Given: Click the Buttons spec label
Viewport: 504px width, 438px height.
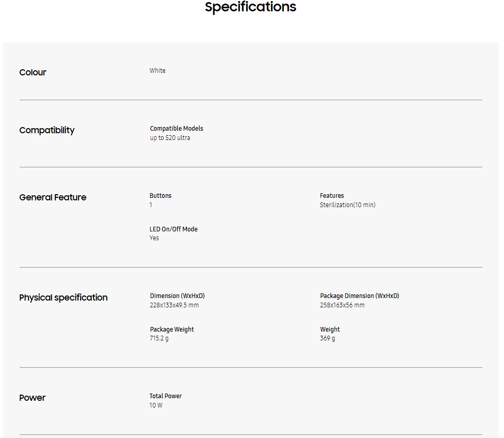Looking at the screenshot, I should (x=160, y=196).
